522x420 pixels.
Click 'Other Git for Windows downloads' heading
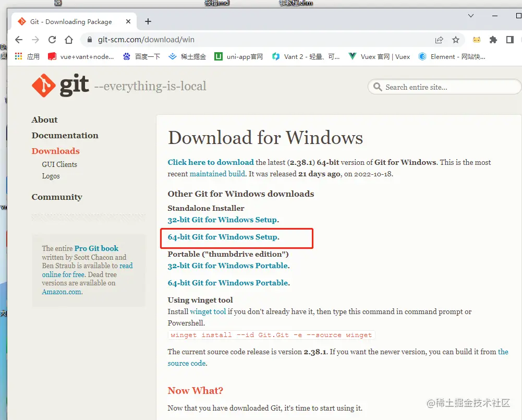(241, 194)
